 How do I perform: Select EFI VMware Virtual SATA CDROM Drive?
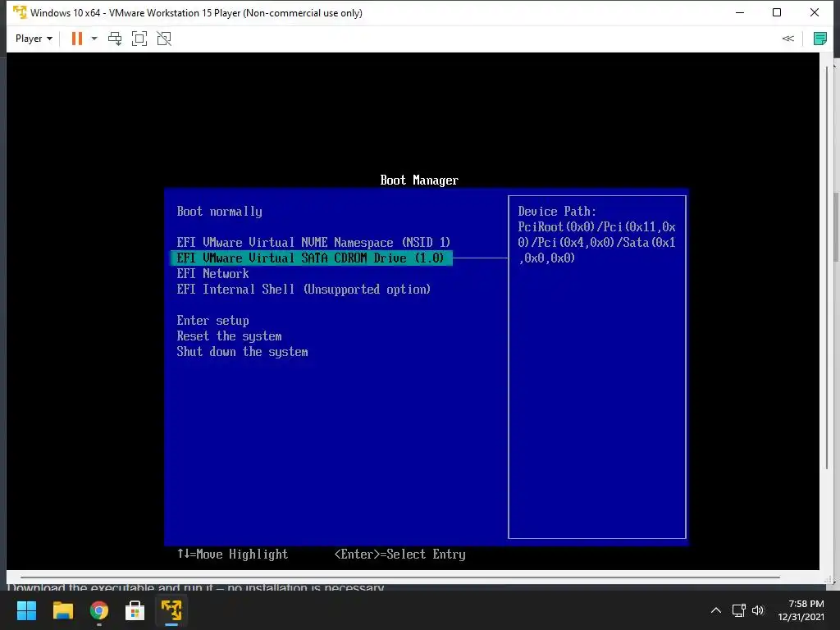[311, 258]
